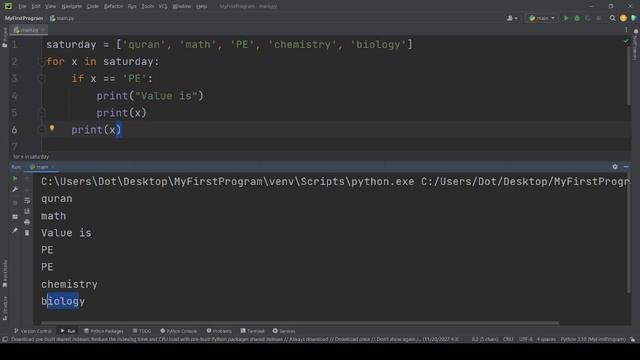Open the Run tool window tab
Screen dimensions: 640x360
68,331
